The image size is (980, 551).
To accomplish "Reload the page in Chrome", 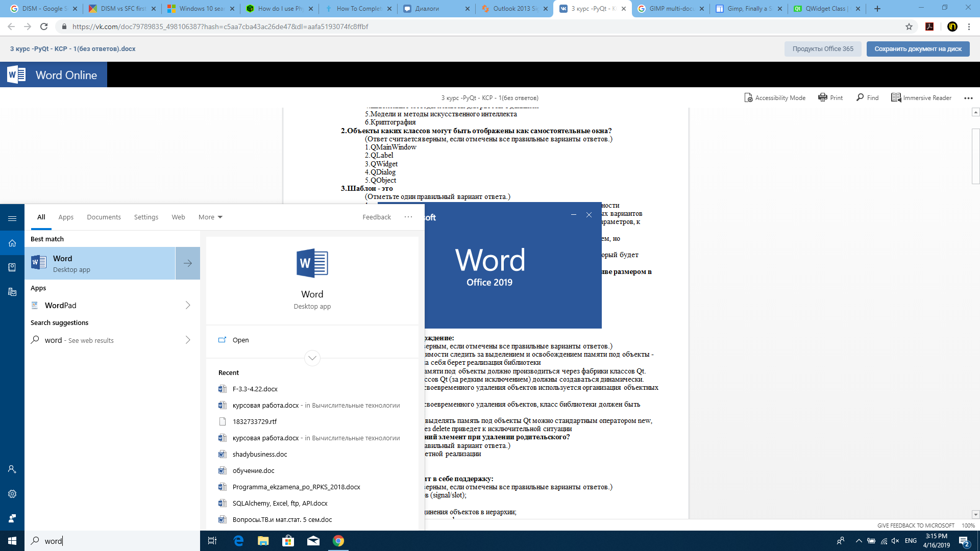I will (44, 27).
